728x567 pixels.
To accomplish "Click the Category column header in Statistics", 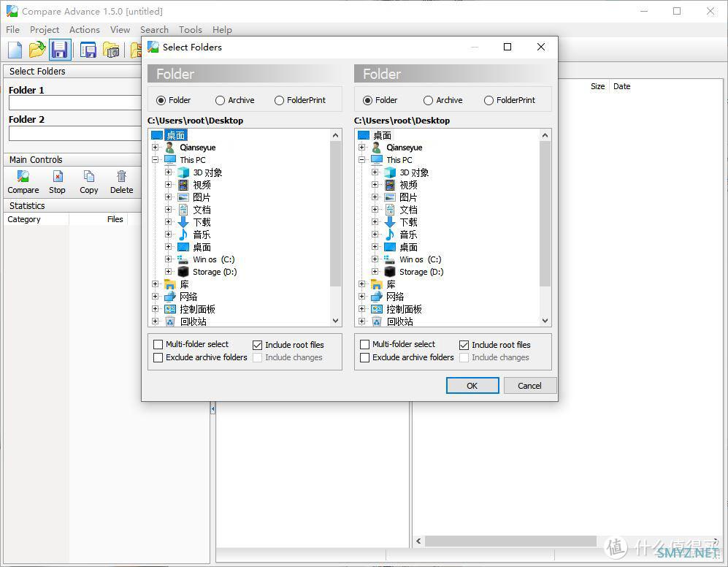I will (x=23, y=219).
